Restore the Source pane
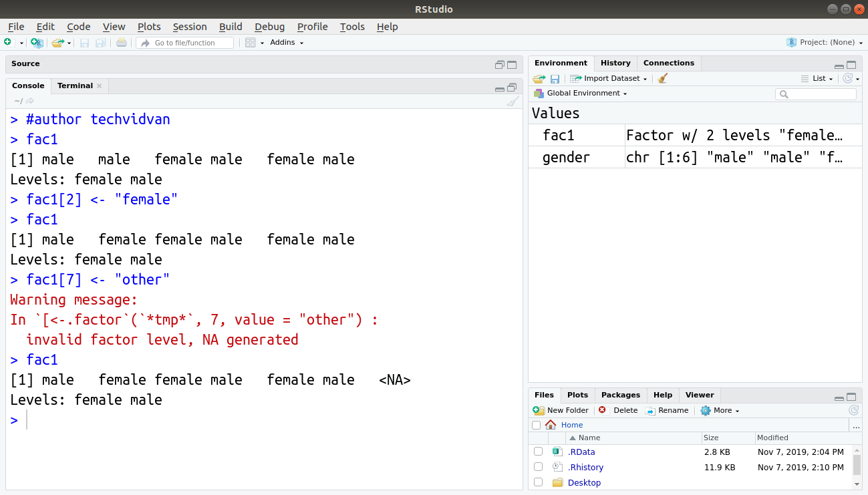The image size is (868, 495). coord(500,65)
